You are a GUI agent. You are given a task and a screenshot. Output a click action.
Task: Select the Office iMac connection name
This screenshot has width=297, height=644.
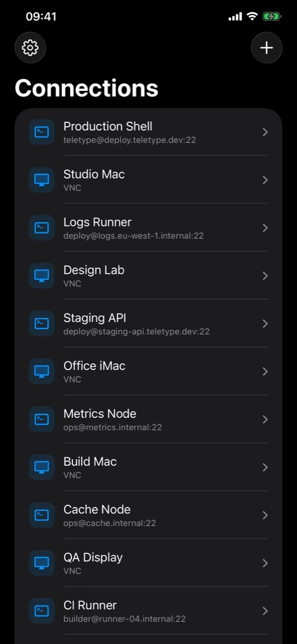[x=94, y=365]
